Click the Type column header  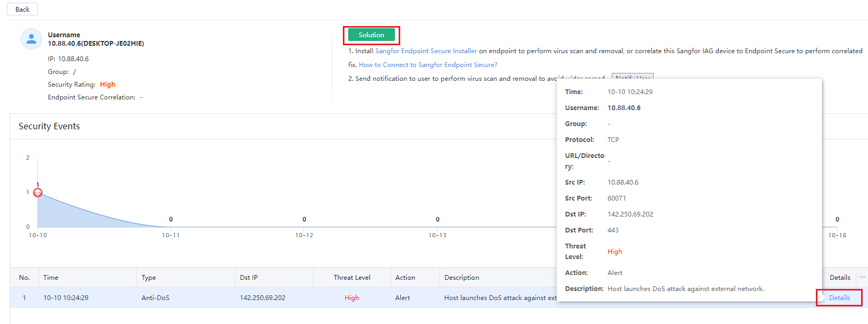(x=149, y=278)
